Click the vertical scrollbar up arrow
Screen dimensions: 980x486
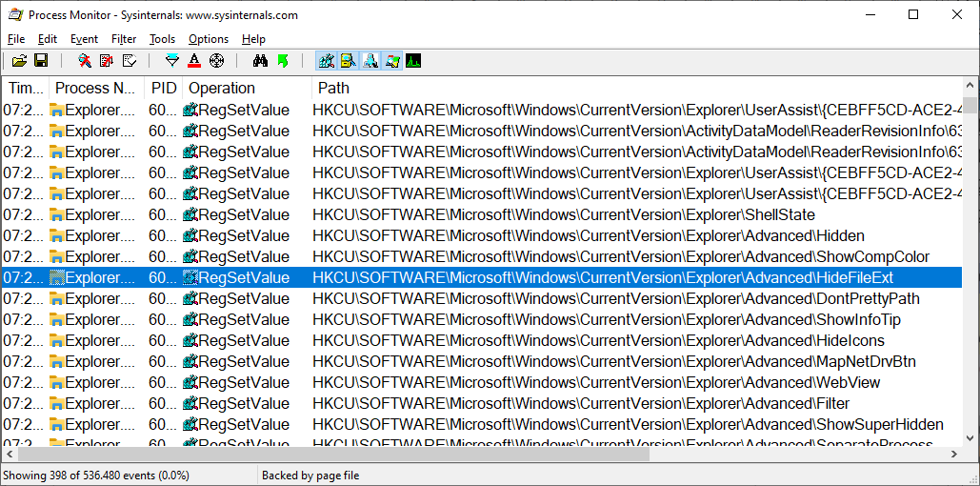(970, 86)
